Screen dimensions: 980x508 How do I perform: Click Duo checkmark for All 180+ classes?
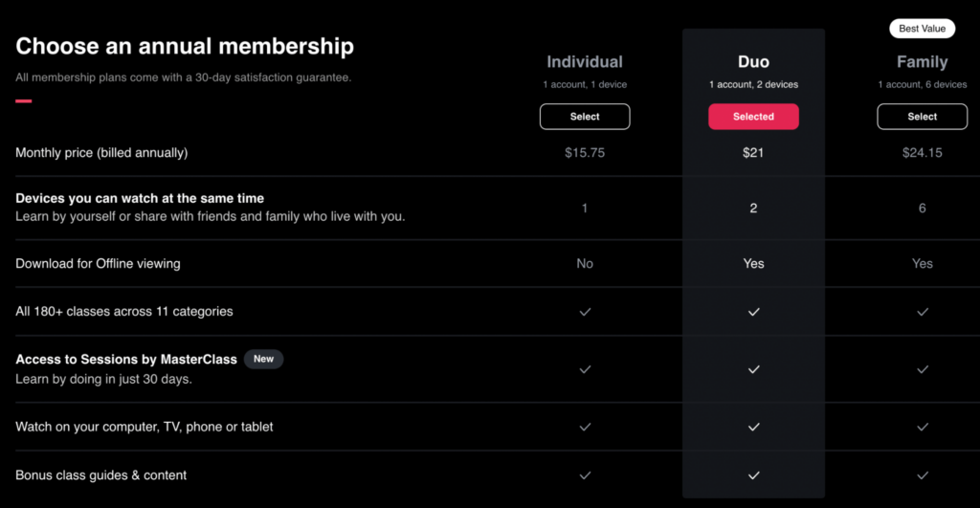click(x=754, y=311)
